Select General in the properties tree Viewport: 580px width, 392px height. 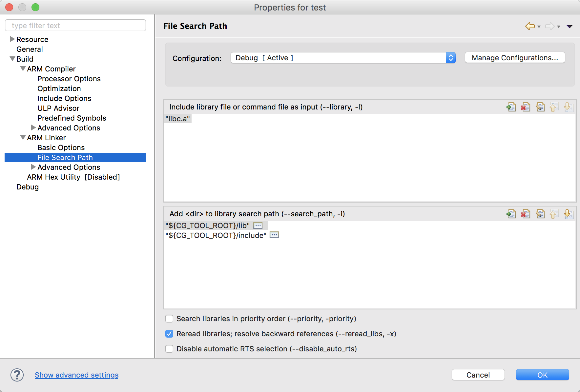pyautogui.click(x=30, y=49)
